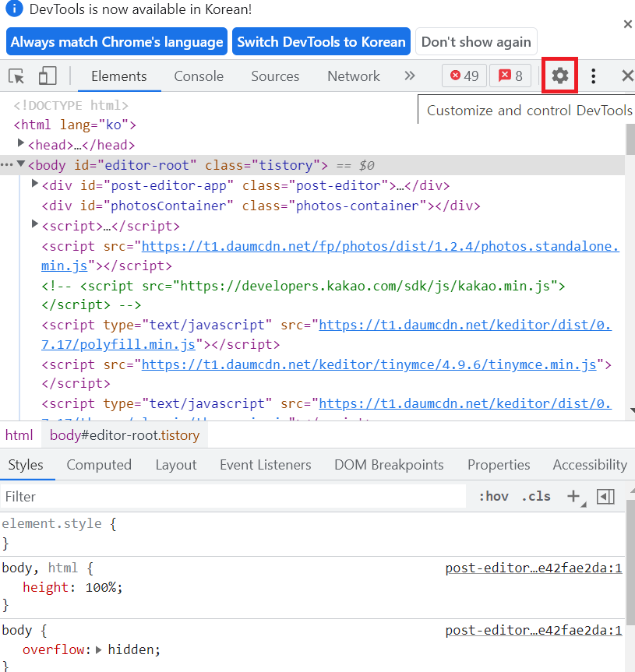Open actions ellipsis beside body row
Viewport: 635px width, 672px height.
point(6,165)
